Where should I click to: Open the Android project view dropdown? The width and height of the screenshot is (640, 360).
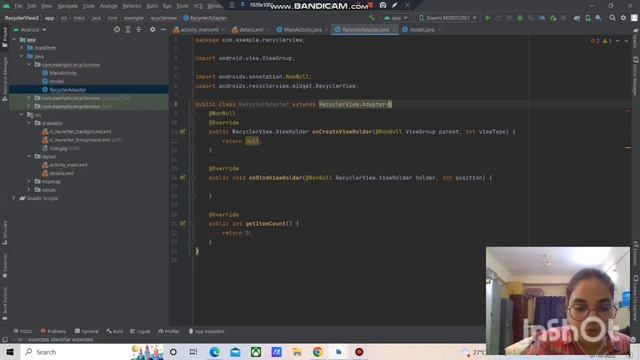click(30, 29)
